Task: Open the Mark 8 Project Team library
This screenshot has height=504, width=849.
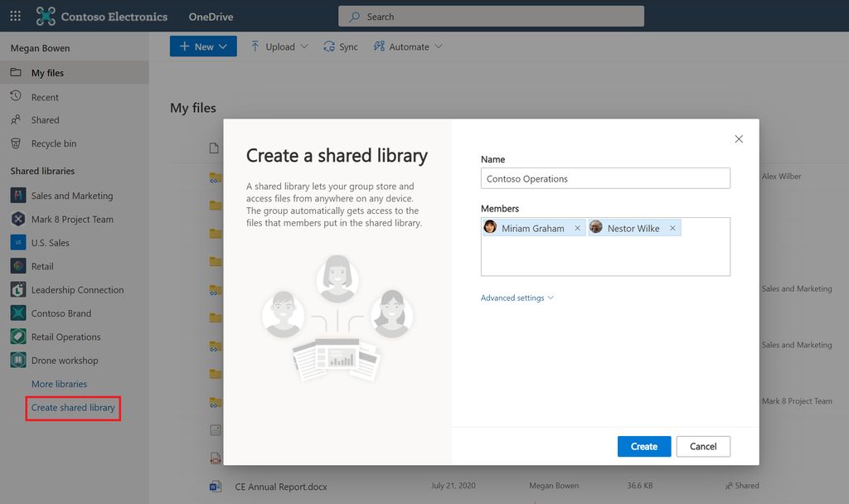Action: (x=72, y=219)
